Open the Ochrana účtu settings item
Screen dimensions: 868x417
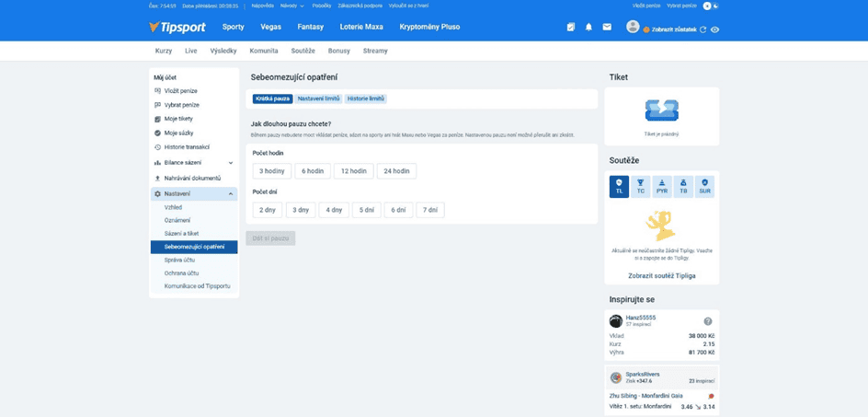181,272
